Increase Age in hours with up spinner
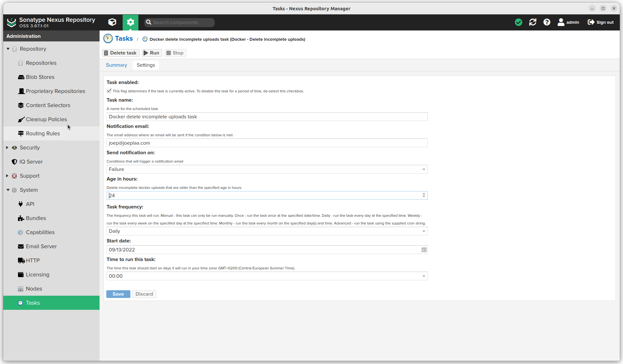623x364 pixels. pyautogui.click(x=424, y=194)
